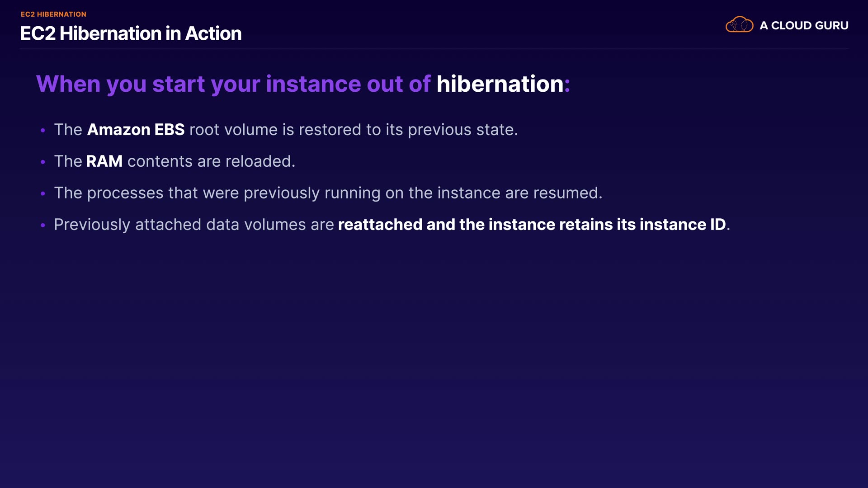Click the "A CLOUD GURU" brand text
The width and height of the screenshot is (868, 488).
tap(804, 26)
